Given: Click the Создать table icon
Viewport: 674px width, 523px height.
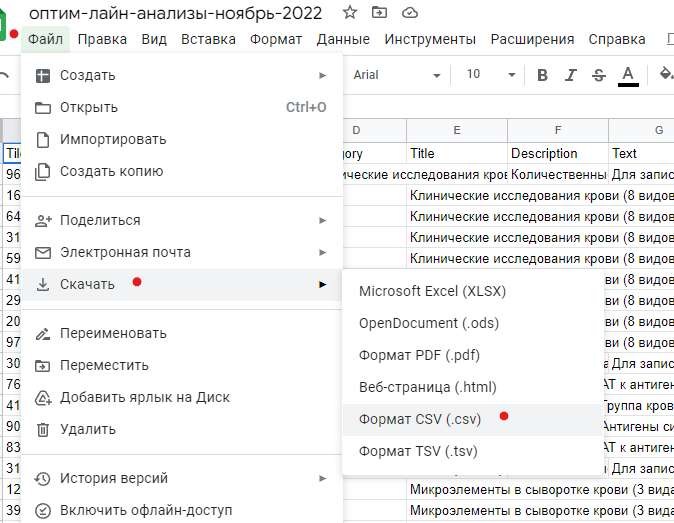Looking at the screenshot, I should pos(43,76).
